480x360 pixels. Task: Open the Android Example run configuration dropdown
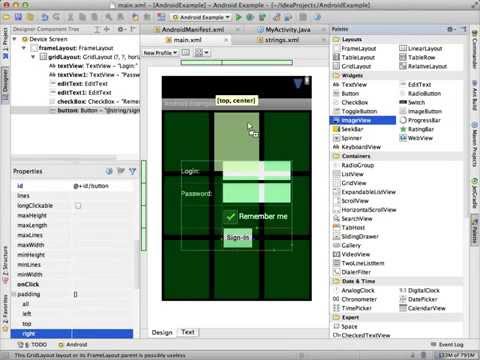(201, 17)
